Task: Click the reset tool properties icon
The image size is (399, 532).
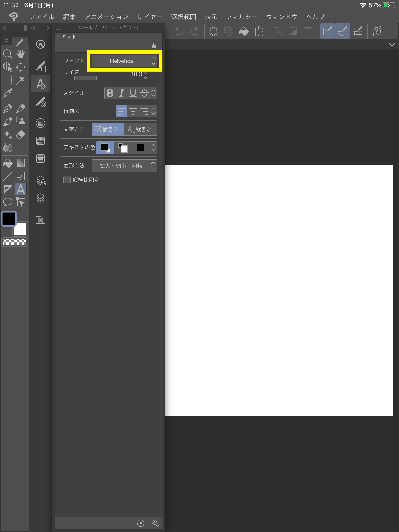Action: [x=141, y=523]
